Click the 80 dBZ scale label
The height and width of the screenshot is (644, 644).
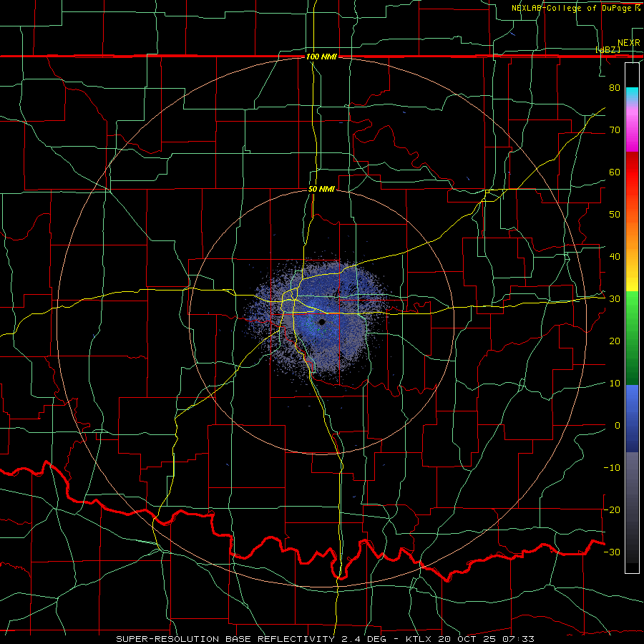615,87
